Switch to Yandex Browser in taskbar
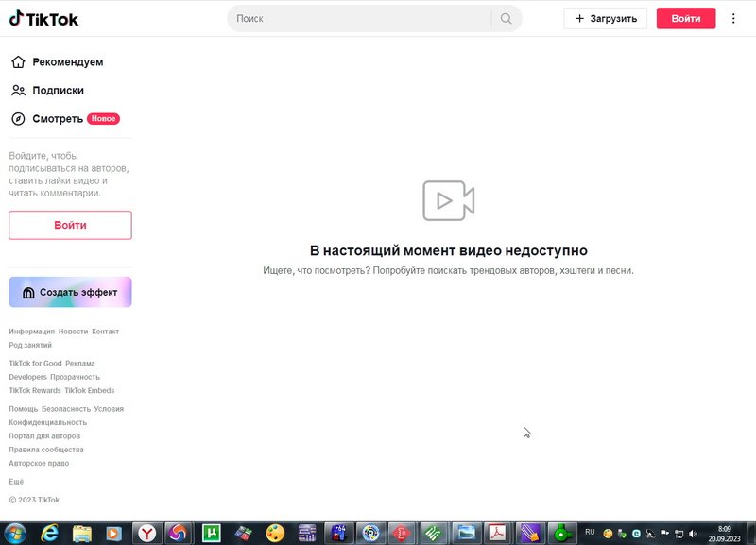The width and height of the screenshot is (756, 545). 147,534
